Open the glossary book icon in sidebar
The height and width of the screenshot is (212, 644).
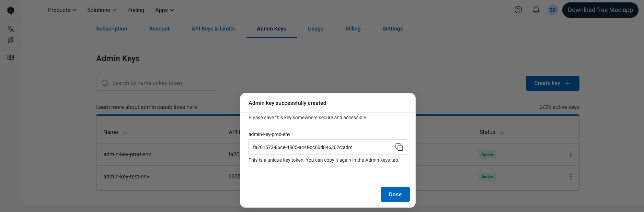coord(11,57)
